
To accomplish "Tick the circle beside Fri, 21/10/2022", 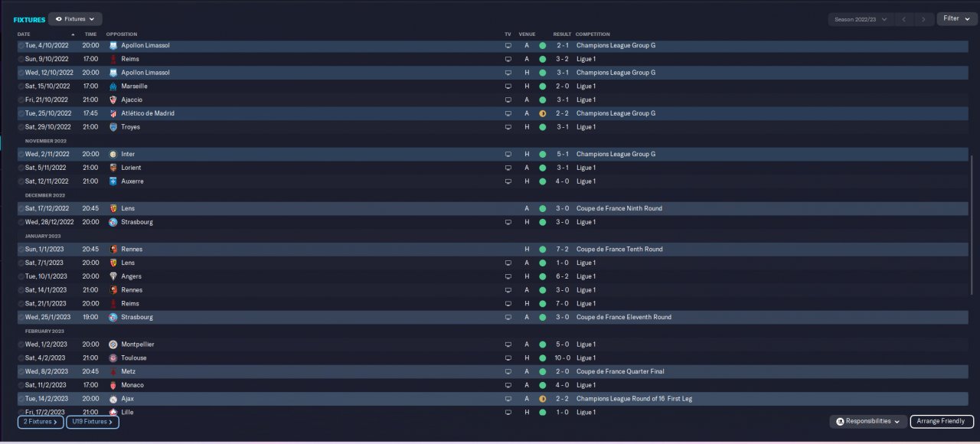I will (21, 100).
